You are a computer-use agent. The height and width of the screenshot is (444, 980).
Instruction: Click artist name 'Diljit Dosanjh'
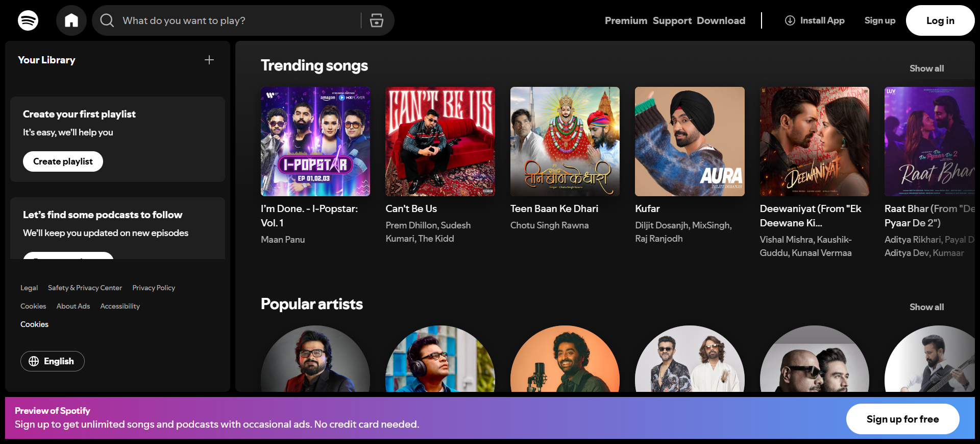[661, 225]
